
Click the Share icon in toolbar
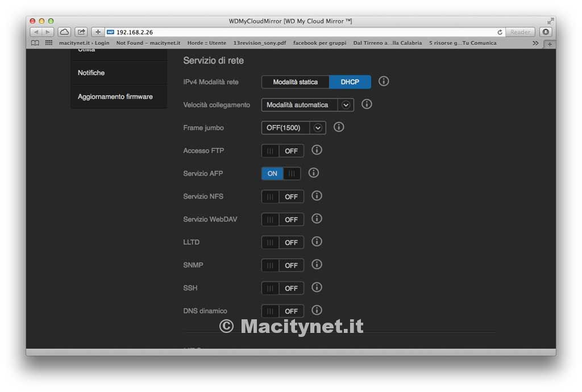tap(81, 32)
